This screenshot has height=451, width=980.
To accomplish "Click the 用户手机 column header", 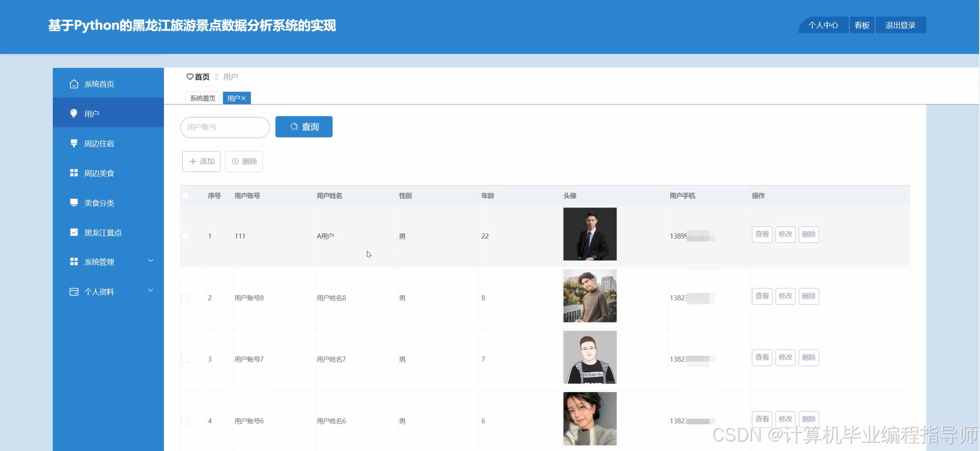I will tap(683, 196).
